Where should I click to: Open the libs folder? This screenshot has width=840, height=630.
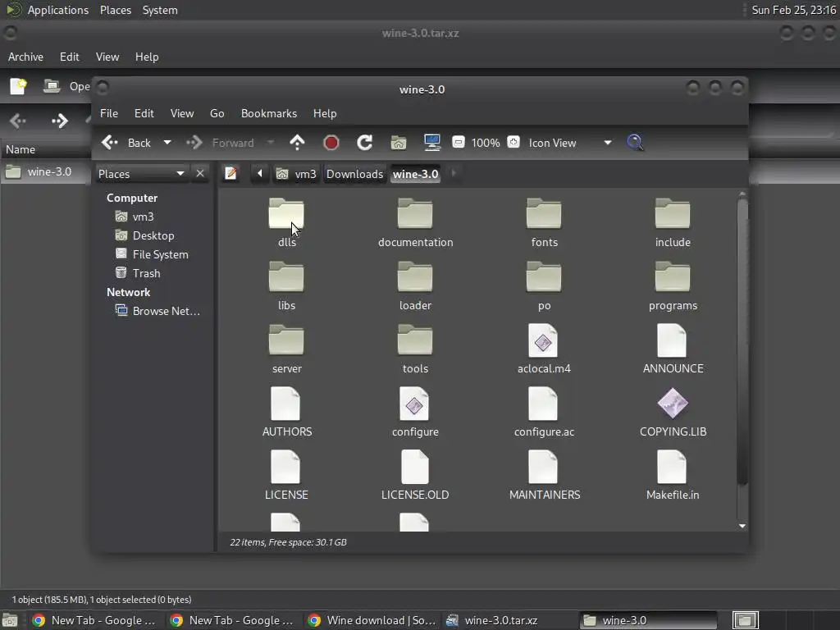[x=286, y=285]
